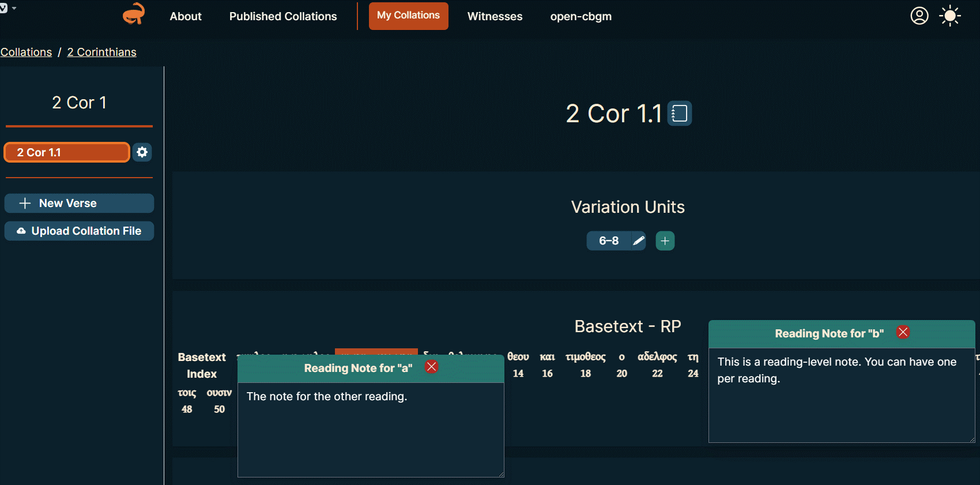Go to Published Collations
980x485 pixels.
click(283, 16)
